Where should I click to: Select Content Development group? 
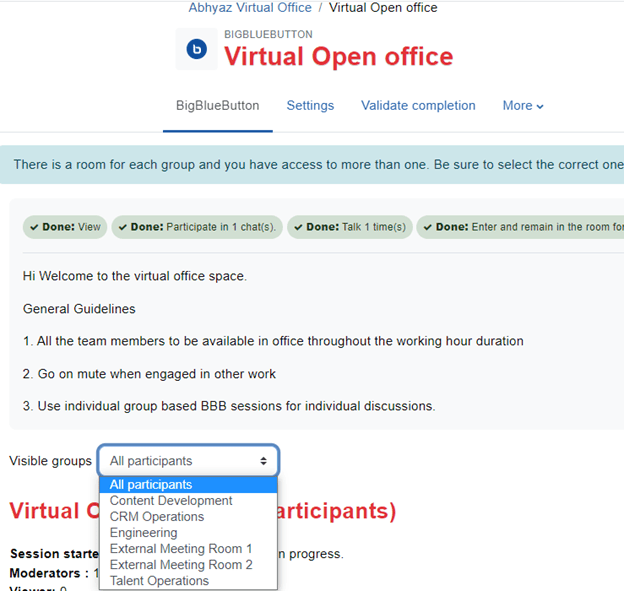[188, 501]
